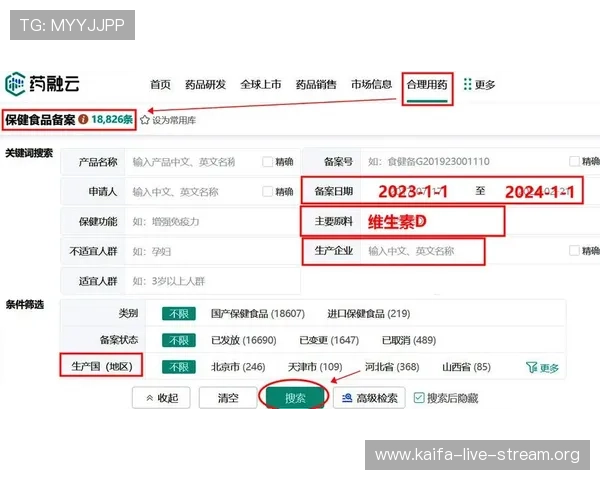600x480 pixels.
Task: Check 精确 for 申请人
Action: point(267,191)
